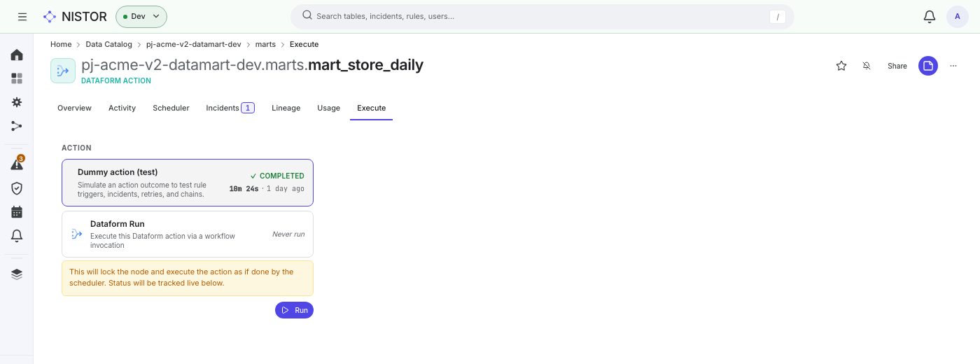The width and height of the screenshot is (980, 364).
Task: Toggle the muted notifications bell icon
Action: click(867, 66)
